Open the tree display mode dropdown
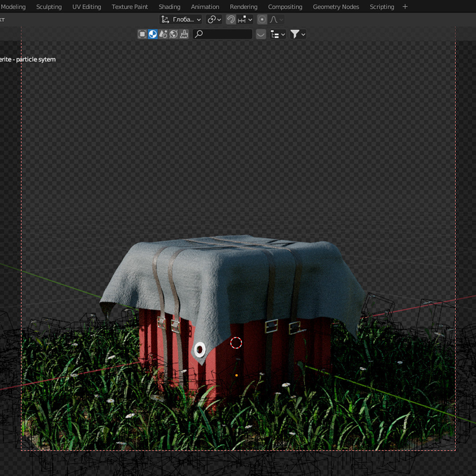Image resolution: width=476 pixels, height=476 pixels. coord(277,34)
